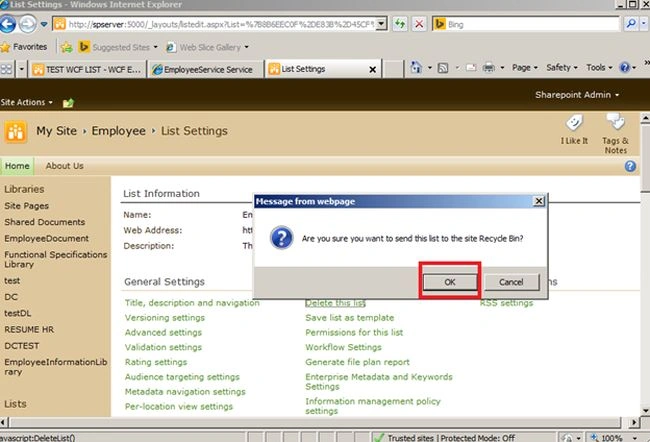Screen dimensions: 650x442
Task: Click the refresh page icon
Action: pos(400,24)
